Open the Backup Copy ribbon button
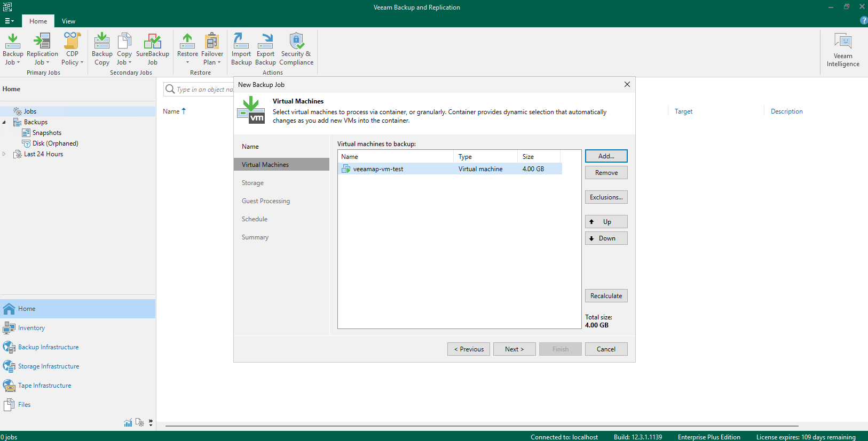This screenshot has width=868, height=441. point(102,49)
